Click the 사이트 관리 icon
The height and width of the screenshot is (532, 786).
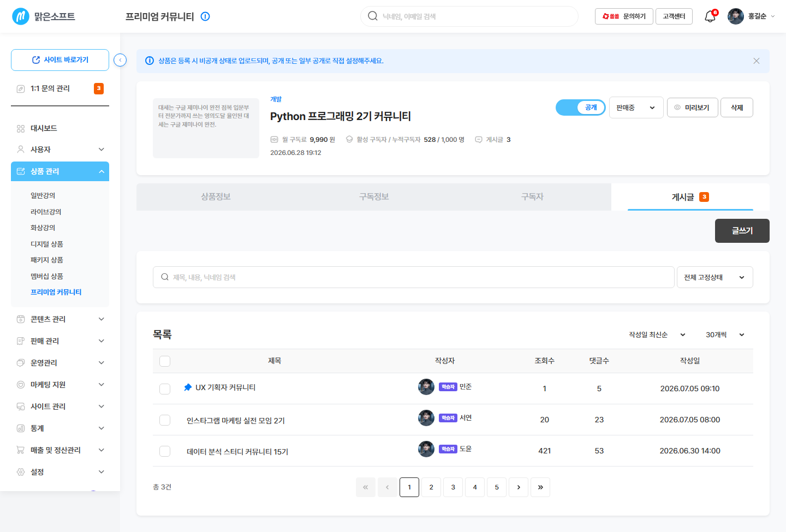21,407
